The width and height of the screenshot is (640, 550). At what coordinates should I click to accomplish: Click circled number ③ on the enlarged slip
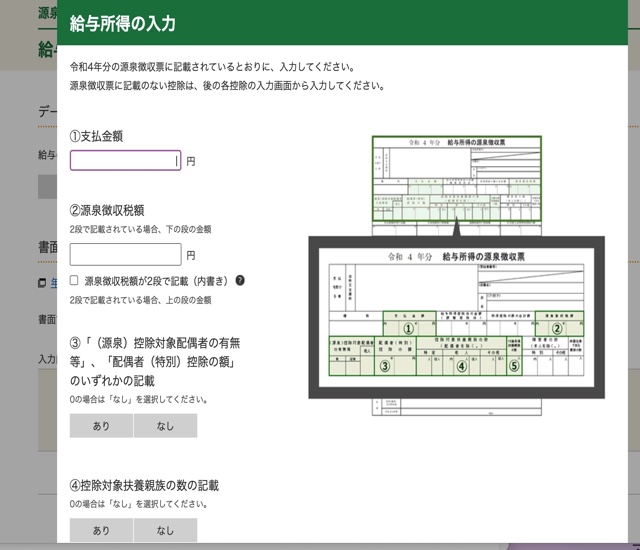coord(384,366)
